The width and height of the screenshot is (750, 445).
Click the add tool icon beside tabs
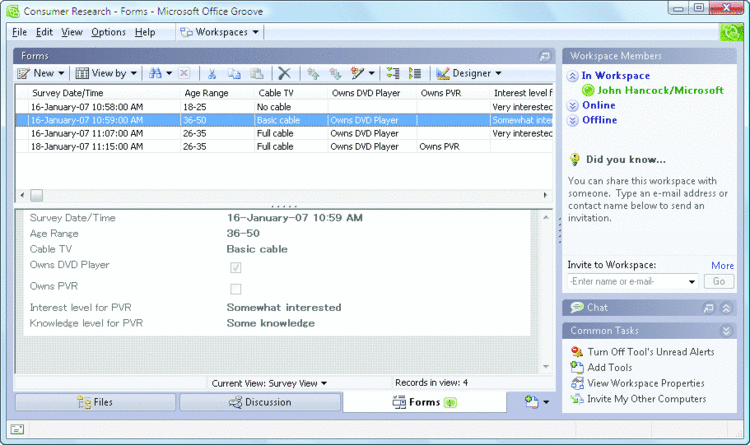(x=532, y=402)
